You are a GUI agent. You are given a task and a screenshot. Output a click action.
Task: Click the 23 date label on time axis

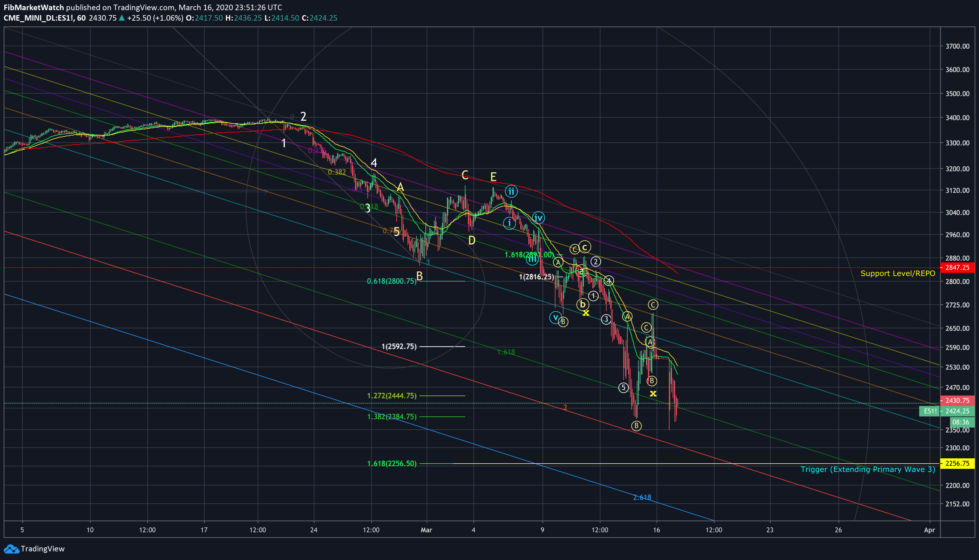tap(770, 530)
